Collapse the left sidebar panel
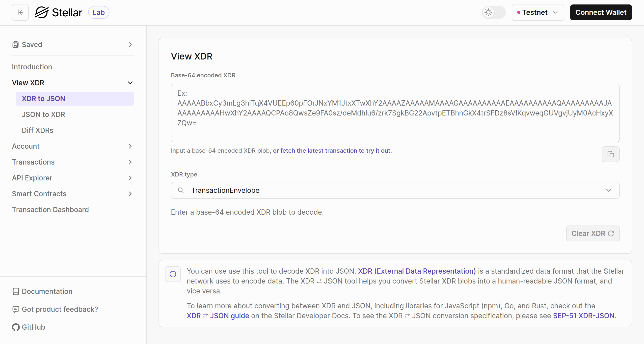This screenshot has width=644, height=344. tap(20, 12)
